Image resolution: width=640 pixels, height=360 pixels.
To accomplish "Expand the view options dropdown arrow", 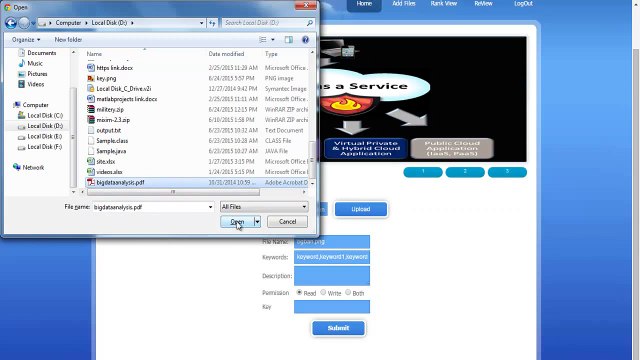I will click(x=273, y=40).
